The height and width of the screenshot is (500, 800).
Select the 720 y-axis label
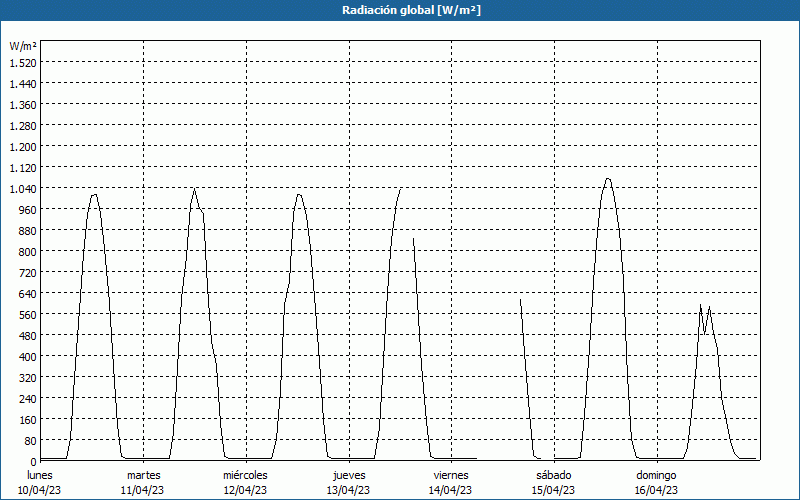coord(28,272)
